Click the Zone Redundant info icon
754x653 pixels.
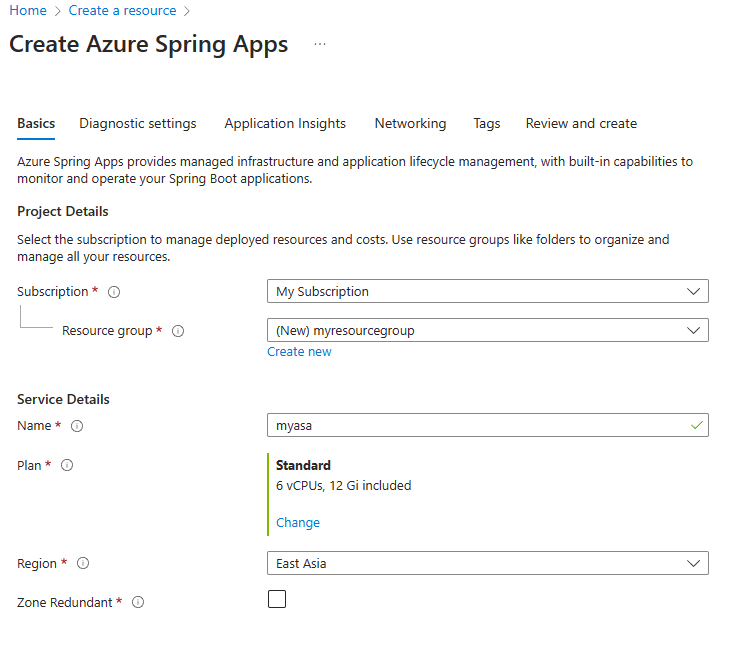138,603
